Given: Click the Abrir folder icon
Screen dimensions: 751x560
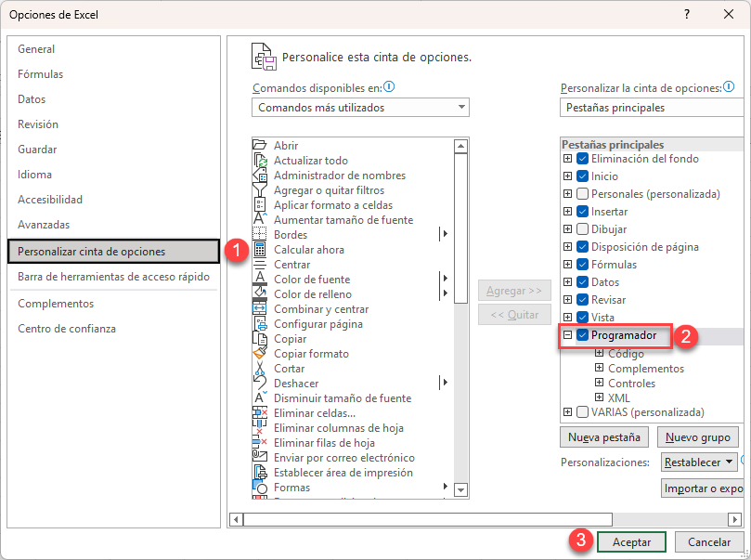Looking at the screenshot, I should coord(260,145).
